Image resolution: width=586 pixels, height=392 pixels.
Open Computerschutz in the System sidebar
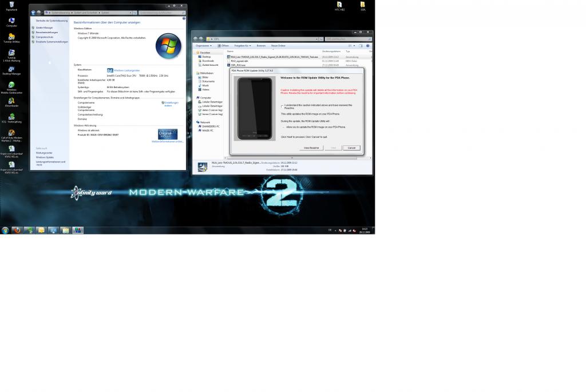[45, 37]
